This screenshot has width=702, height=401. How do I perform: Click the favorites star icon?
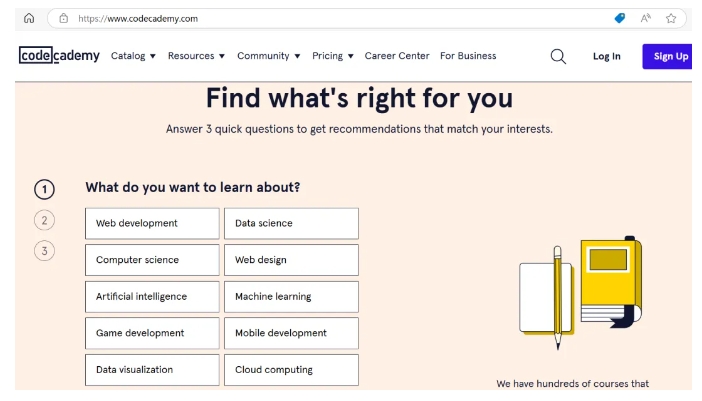click(x=671, y=18)
